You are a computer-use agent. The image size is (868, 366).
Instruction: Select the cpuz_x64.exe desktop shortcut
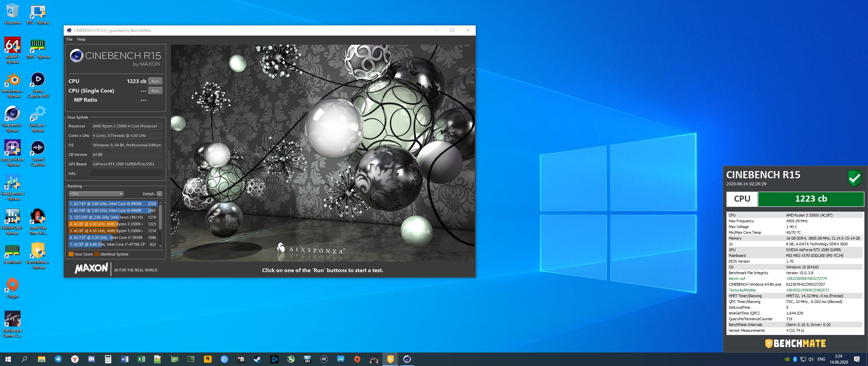13,153
